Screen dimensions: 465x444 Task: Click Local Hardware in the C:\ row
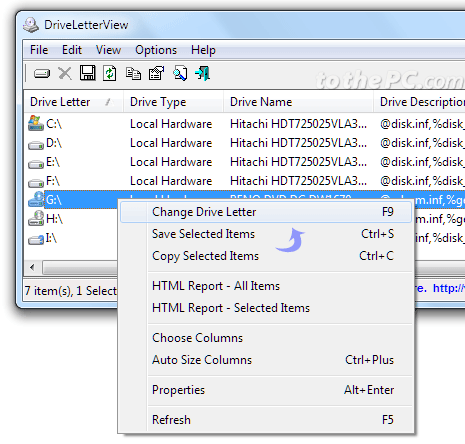point(171,124)
